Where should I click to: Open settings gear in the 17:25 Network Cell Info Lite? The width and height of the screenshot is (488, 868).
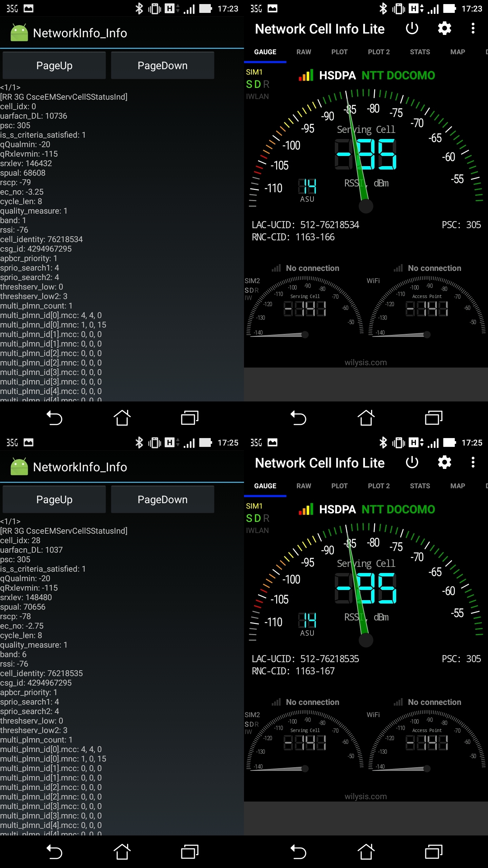[444, 462]
